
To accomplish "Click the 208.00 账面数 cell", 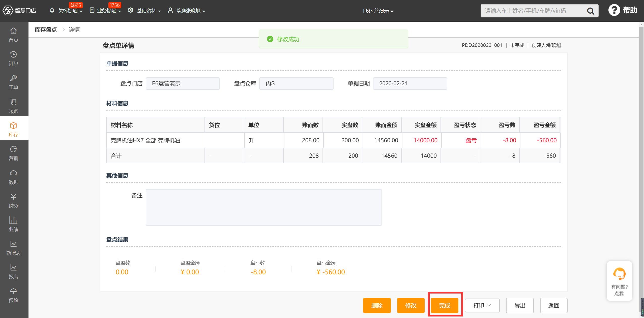I will tap(304, 140).
